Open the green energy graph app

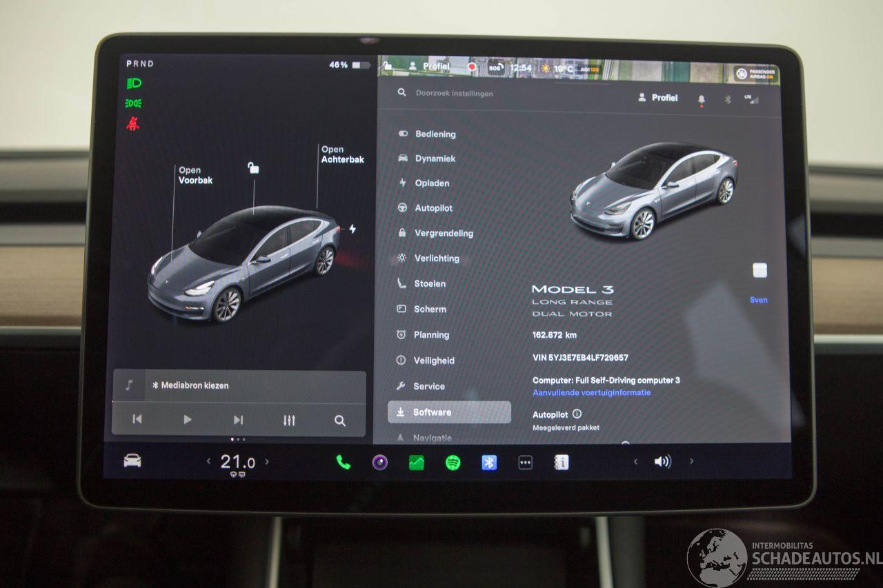(416, 463)
